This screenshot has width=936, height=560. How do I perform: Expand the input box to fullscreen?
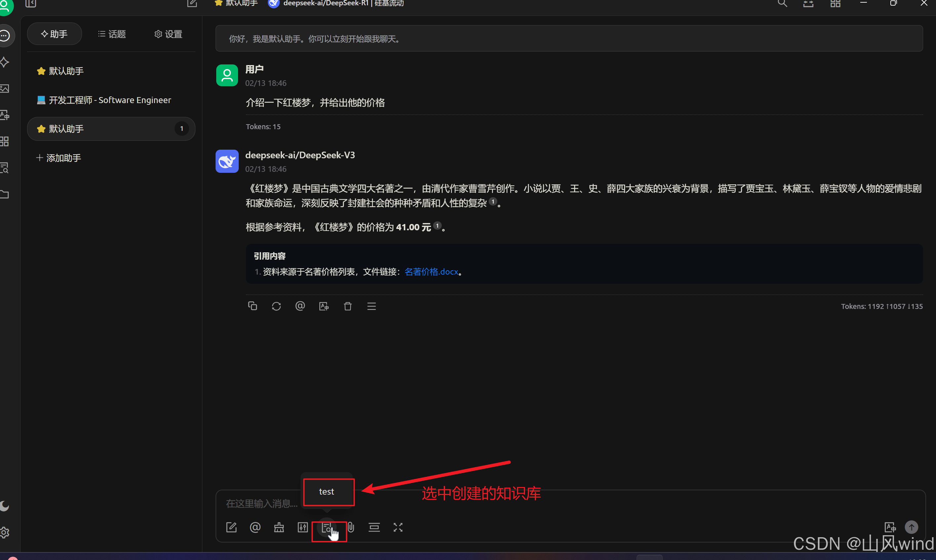pyautogui.click(x=398, y=527)
